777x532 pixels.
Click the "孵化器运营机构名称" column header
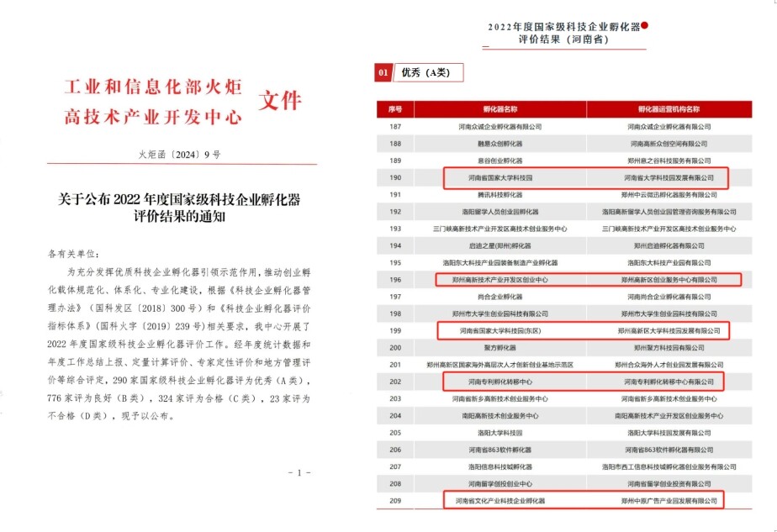[x=669, y=109]
